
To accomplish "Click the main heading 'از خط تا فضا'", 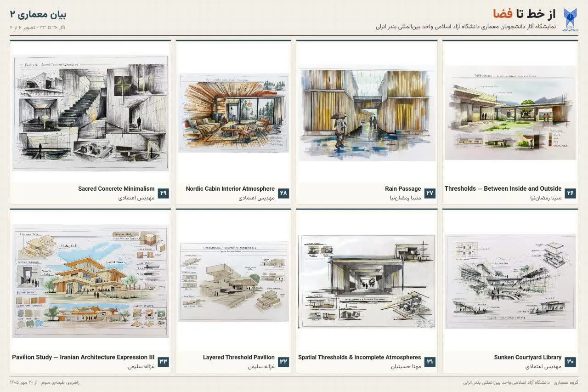I will click(x=524, y=14).
